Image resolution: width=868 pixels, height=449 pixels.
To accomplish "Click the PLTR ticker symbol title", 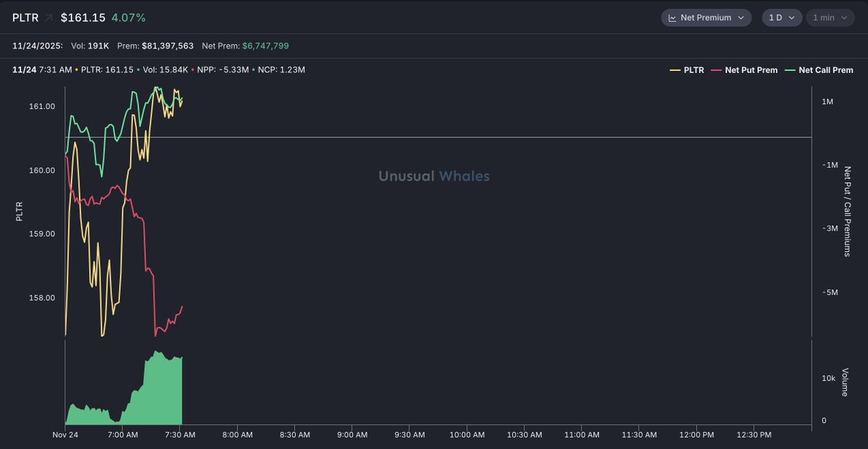I will [25, 17].
